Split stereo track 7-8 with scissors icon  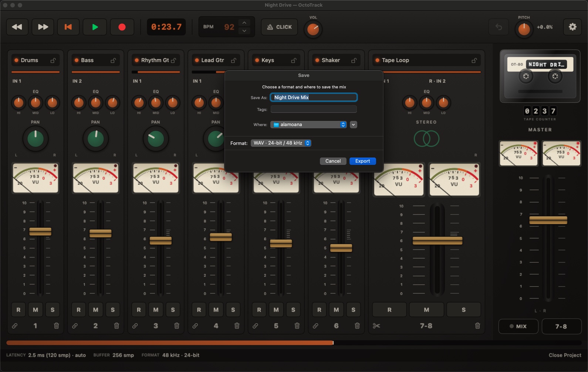pyautogui.click(x=376, y=326)
